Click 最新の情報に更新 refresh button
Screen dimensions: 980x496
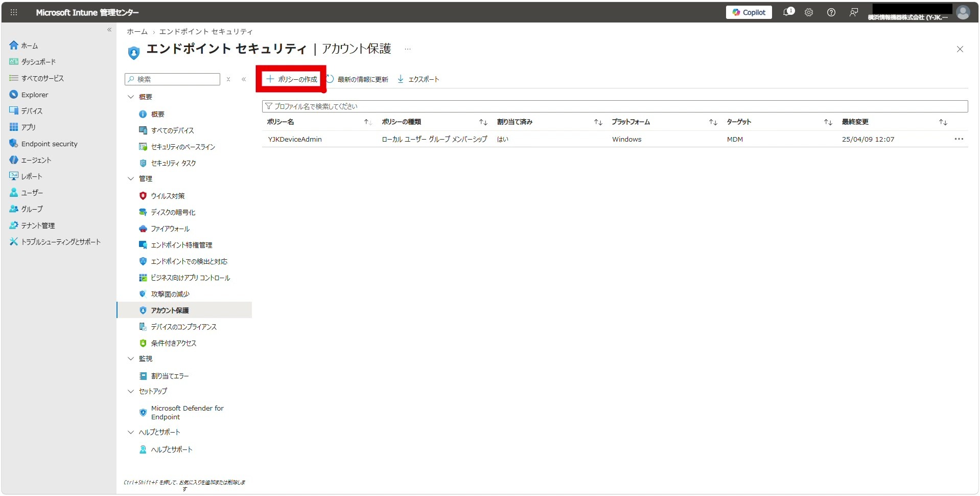click(357, 79)
